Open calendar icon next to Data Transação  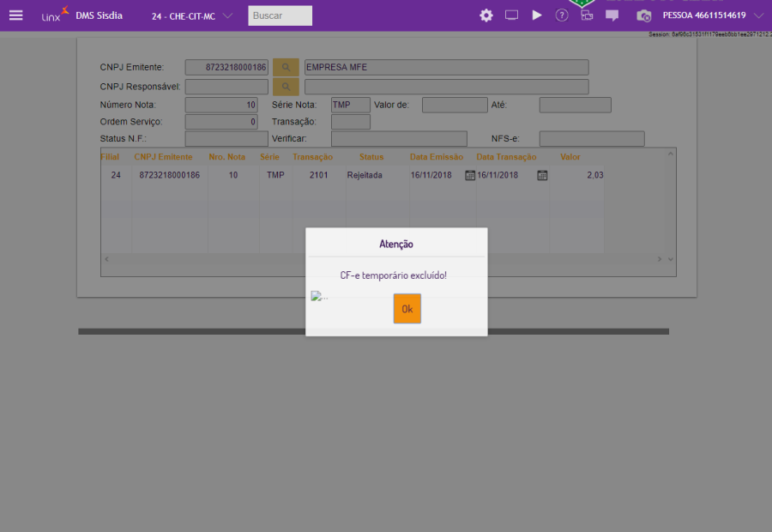pyautogui.click(x=542, y=175)
